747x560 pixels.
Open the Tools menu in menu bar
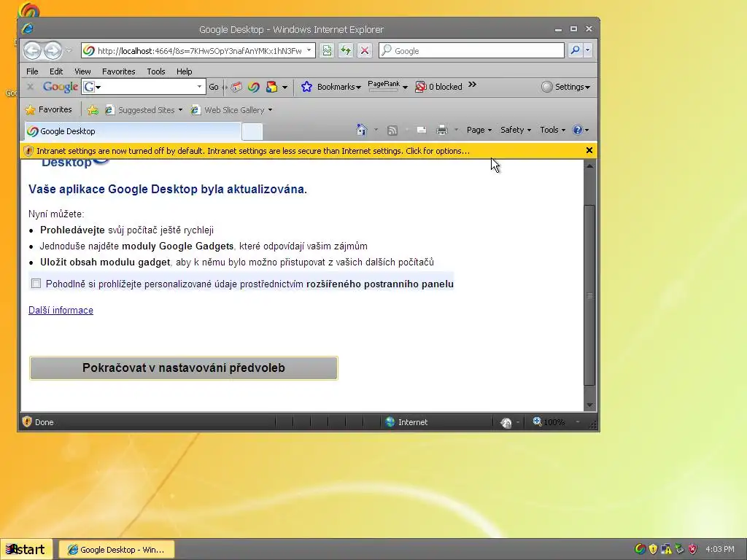[x=156, y=71]
